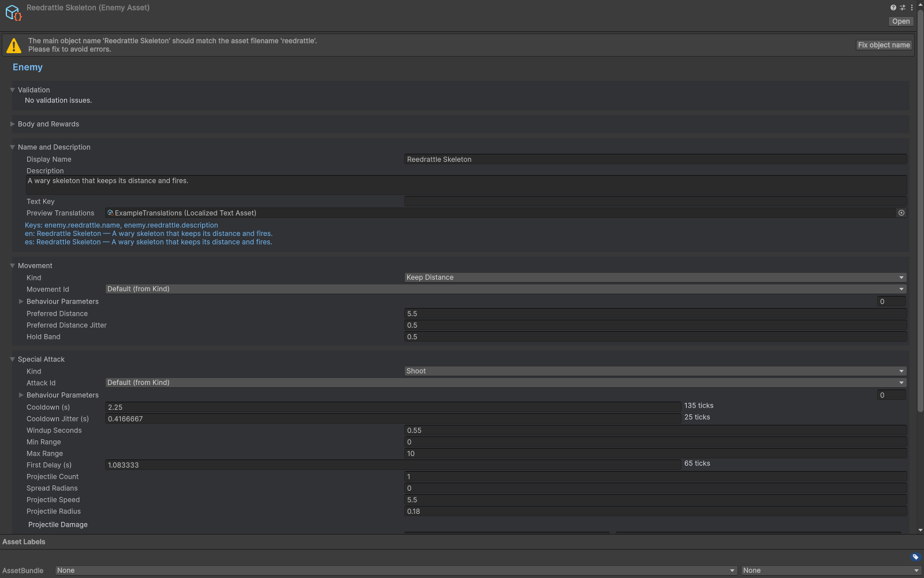Click the 'No validation issues.' message
Screen dimensions: 924x578
[58, 101]
